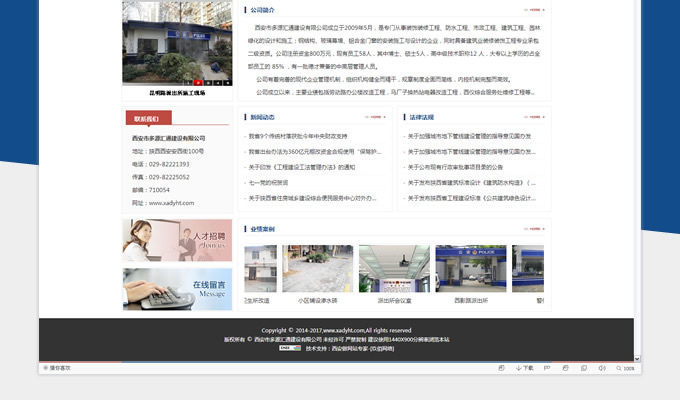Viewport: 680px width, 400px height.
Task: Open 关于印发《工程建设工法管理办法》的通知
Action: point(302,168)
